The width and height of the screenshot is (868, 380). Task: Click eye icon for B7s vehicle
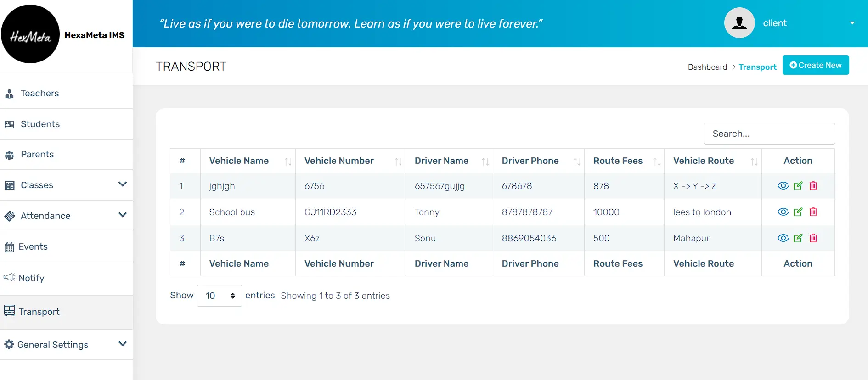point(783,238)
